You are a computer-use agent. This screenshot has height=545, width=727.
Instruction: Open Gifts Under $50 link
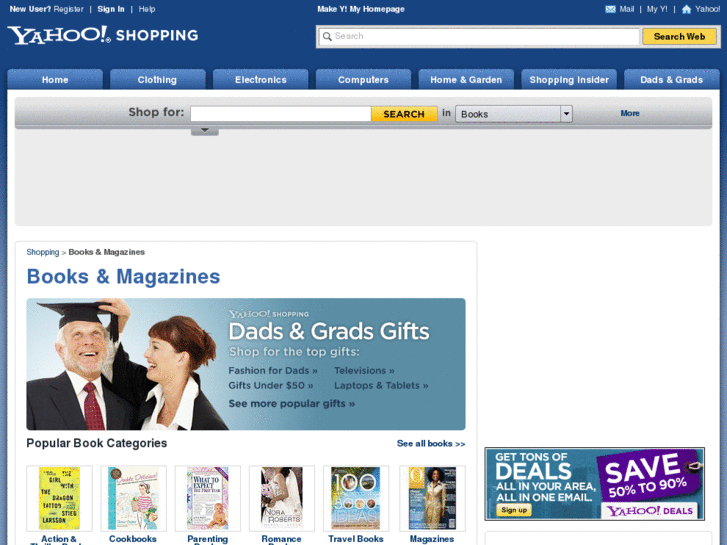click(271, 385)
